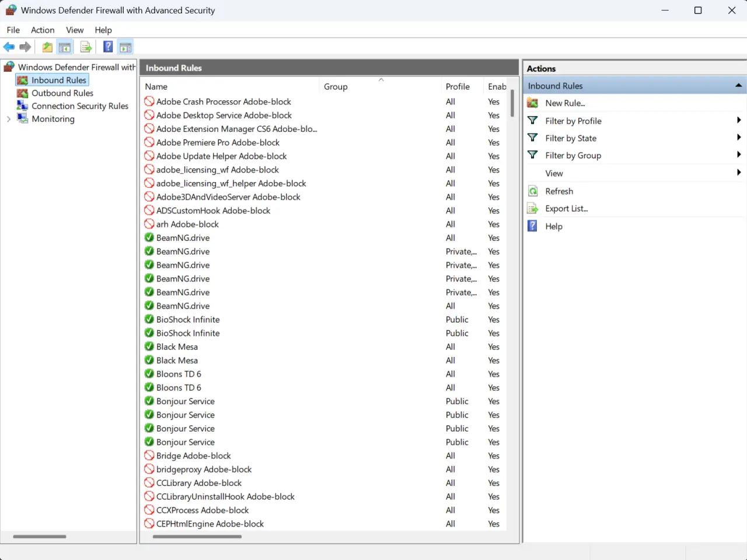This screenshot has height=560, width=747.
Task: Click Filter by Profile action
Action: tap(573, 121)
